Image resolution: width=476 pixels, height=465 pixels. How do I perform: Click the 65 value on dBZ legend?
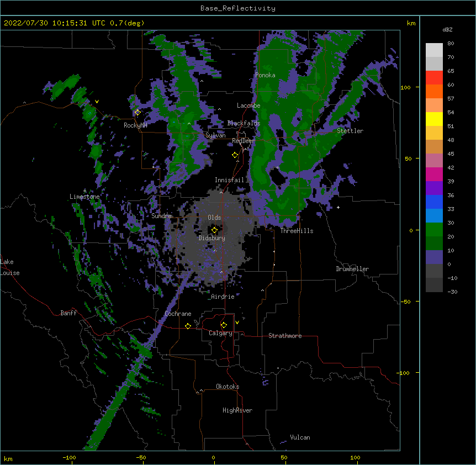pos(451,71)
